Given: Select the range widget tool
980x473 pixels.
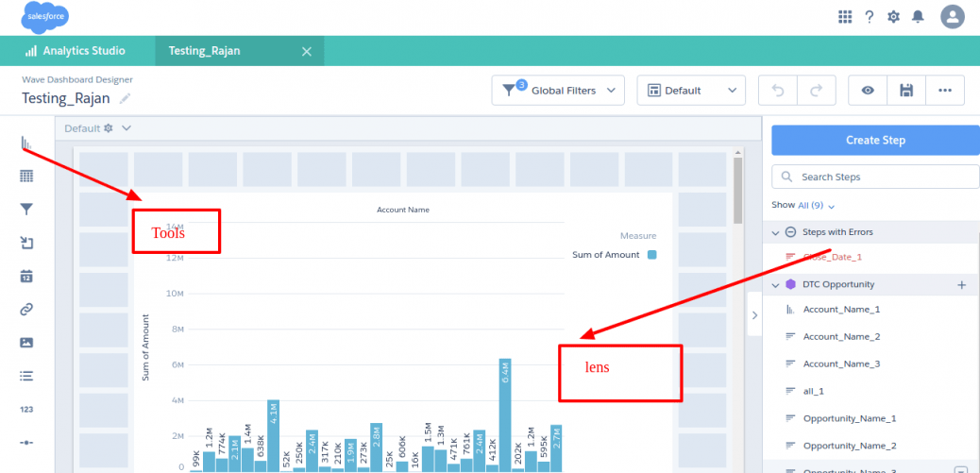Looking at the screenshot, I should click(x=26, y=443).
